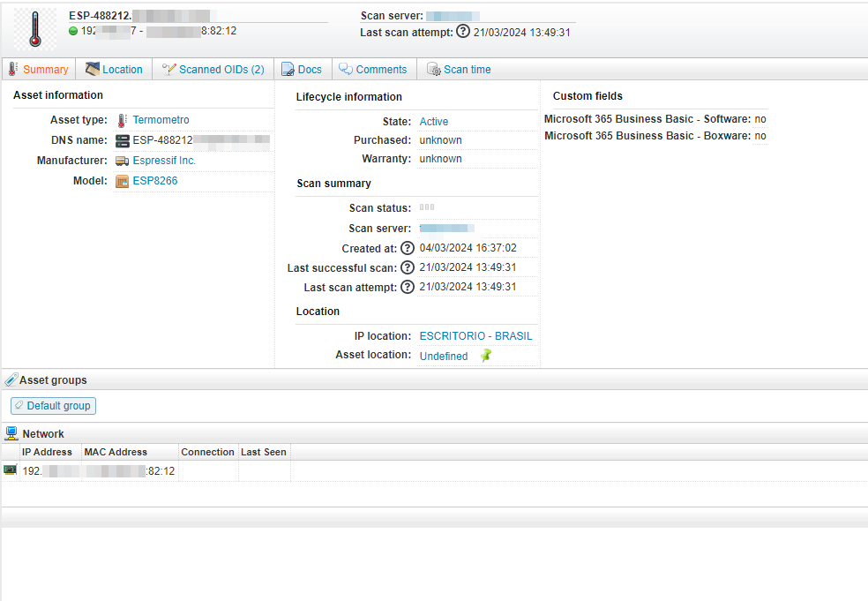Click the Termometro asset type link
The image size is (868, 601).
coord(161,120)
